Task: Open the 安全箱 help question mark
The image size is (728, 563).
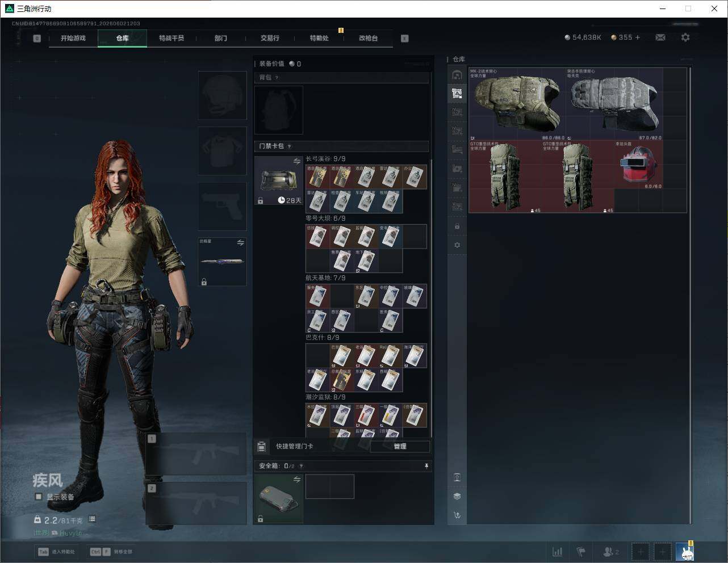Action: [x=301, y=467]
